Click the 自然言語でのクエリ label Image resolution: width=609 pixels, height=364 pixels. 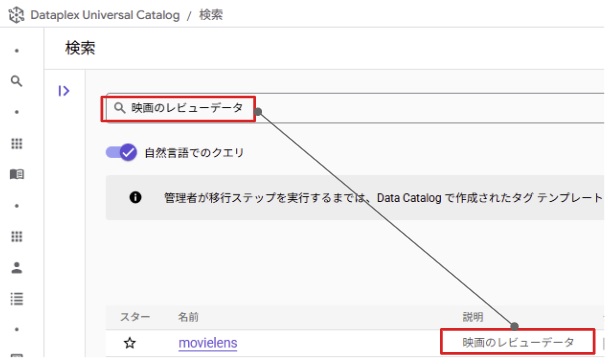194,153
